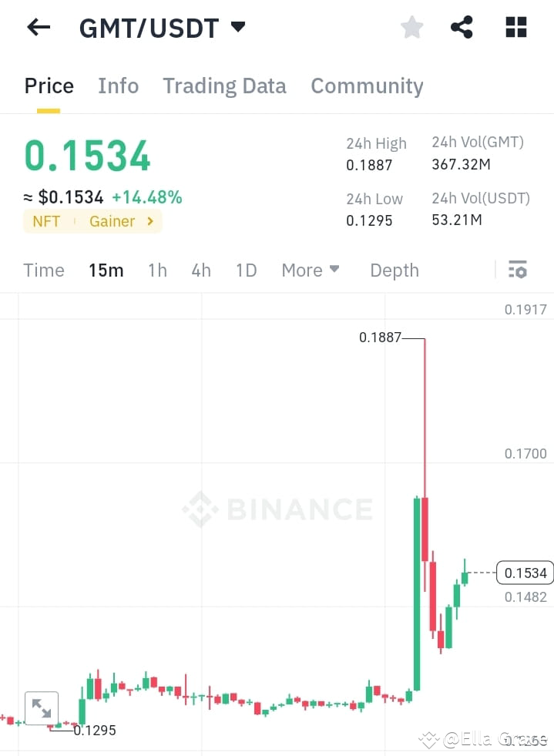Select the Info tab

pyautogui.click(x=118, y=86)
